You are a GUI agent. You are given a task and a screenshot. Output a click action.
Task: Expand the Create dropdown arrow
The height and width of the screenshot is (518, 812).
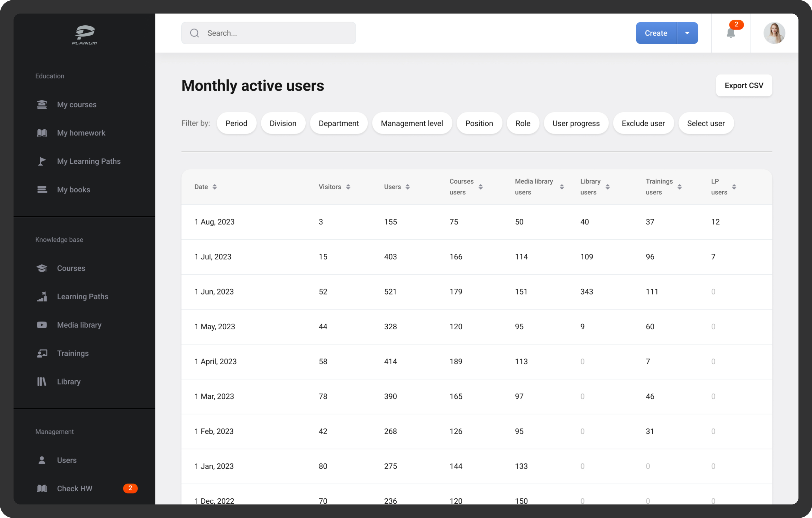(687, 33)
